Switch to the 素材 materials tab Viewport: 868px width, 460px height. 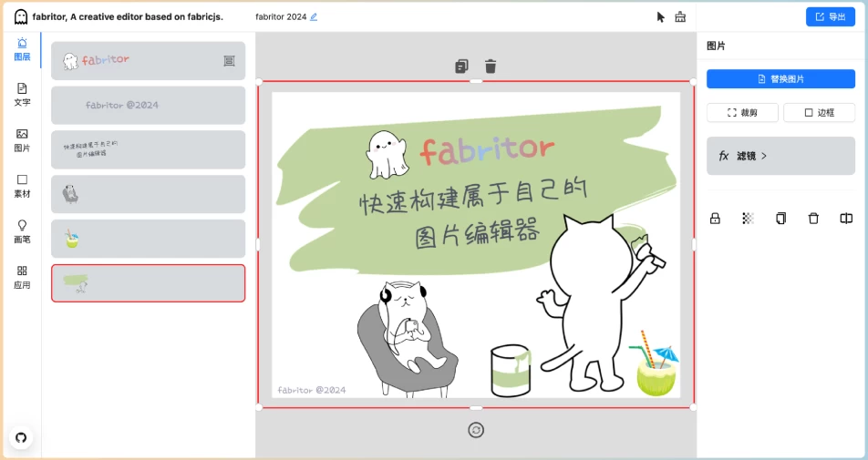coord(22,185)
